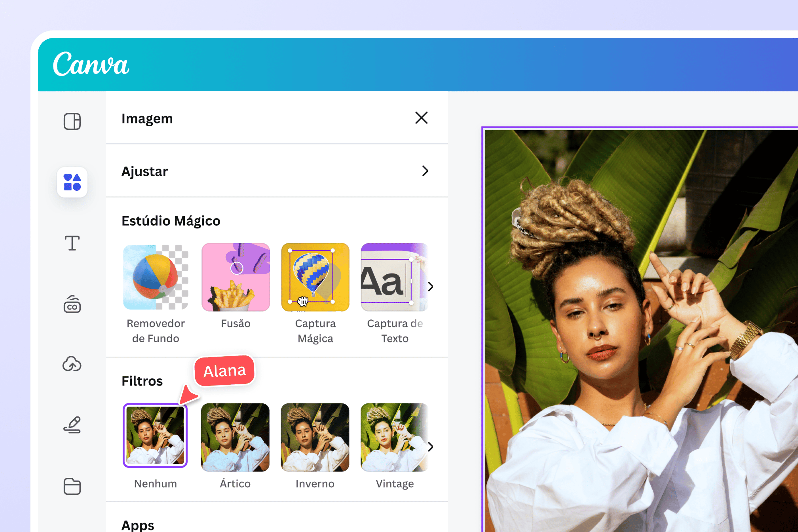Click the Filtros heading
The image size is (798, 532).
coord(142,381)
